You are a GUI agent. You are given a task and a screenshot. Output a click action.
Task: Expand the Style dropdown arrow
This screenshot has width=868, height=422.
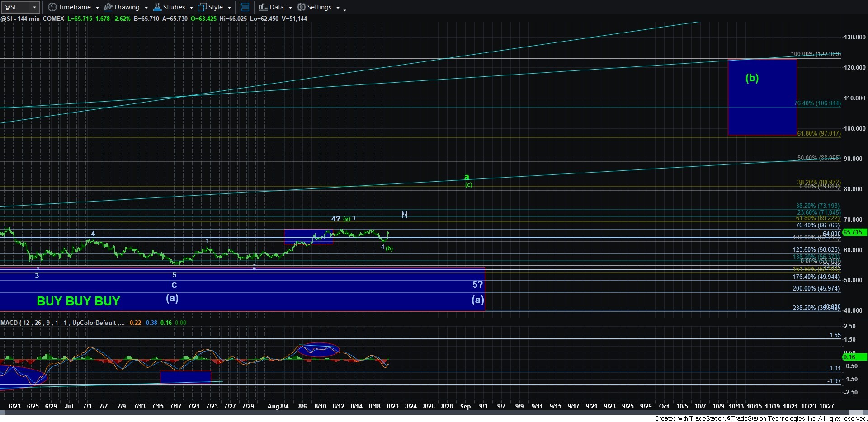pos(229,8)
